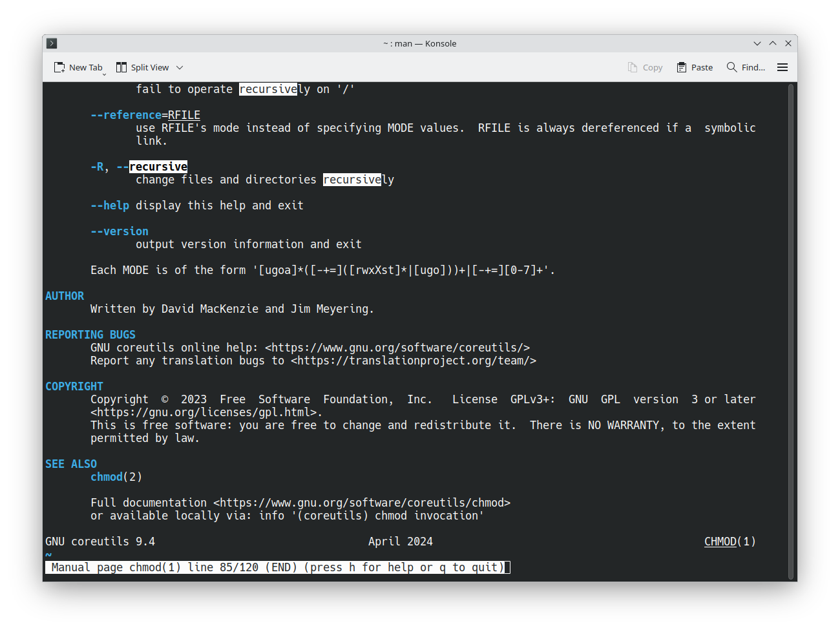Click the --reference=RFILE option text
The width and height of the screenshot is (840, 632).
[x=145, y=115]
